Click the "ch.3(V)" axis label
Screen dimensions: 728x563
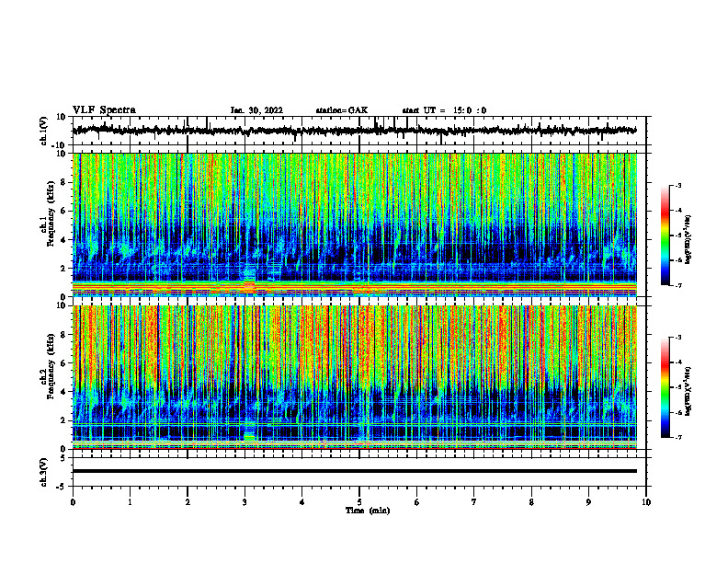point(44,473)
